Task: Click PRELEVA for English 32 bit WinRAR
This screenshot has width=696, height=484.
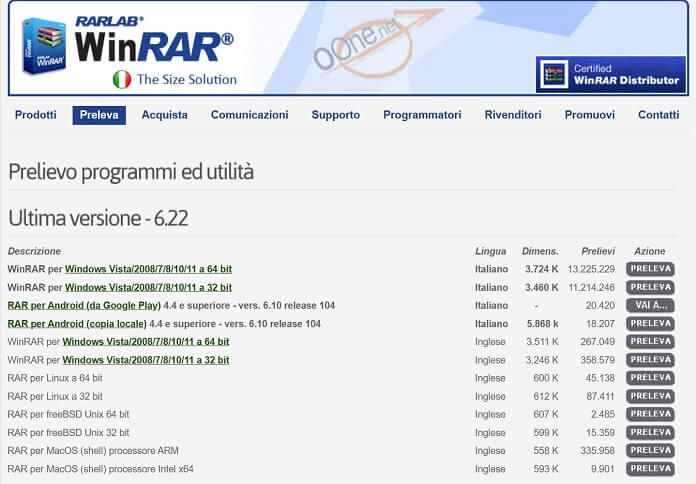Action: [x=650, y=360]
